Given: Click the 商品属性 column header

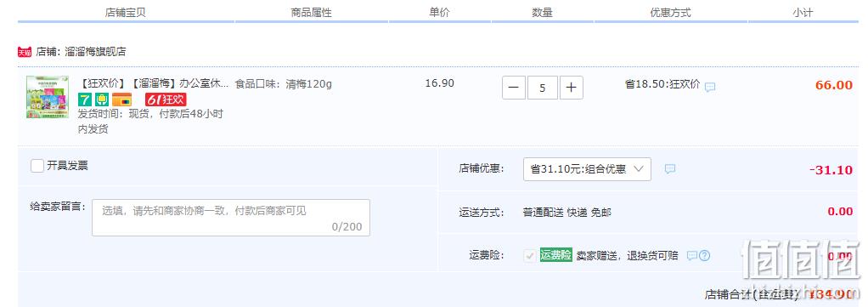Looking at the screenshot, I should click(x=311, y=12).
